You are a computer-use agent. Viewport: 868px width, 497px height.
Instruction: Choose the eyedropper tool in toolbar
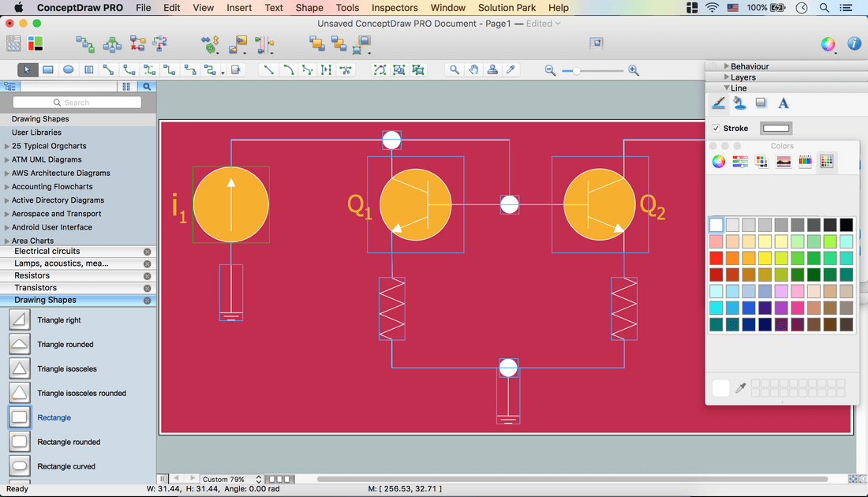pyautogui.click(x=511, y=69)
